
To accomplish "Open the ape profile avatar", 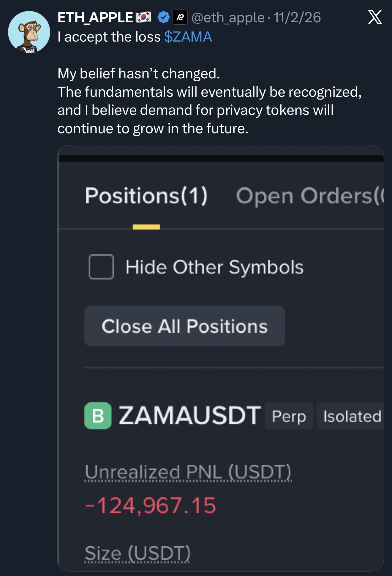I will pos(29,32).
